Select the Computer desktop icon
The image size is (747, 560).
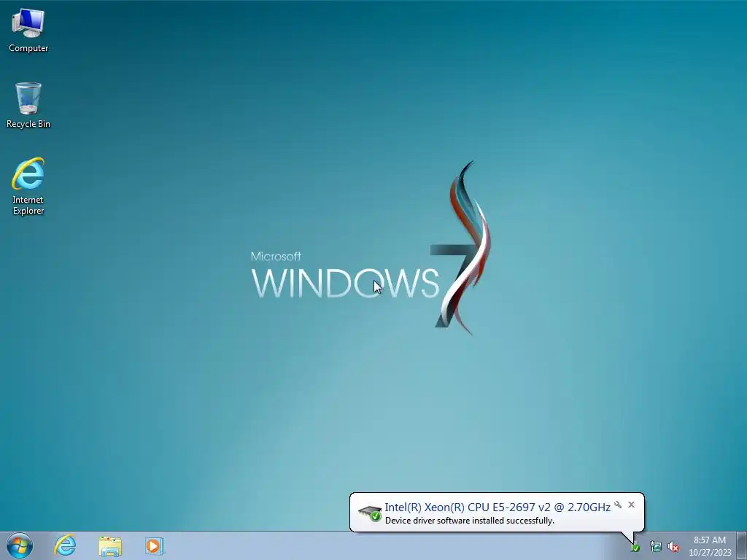point(28,31)
